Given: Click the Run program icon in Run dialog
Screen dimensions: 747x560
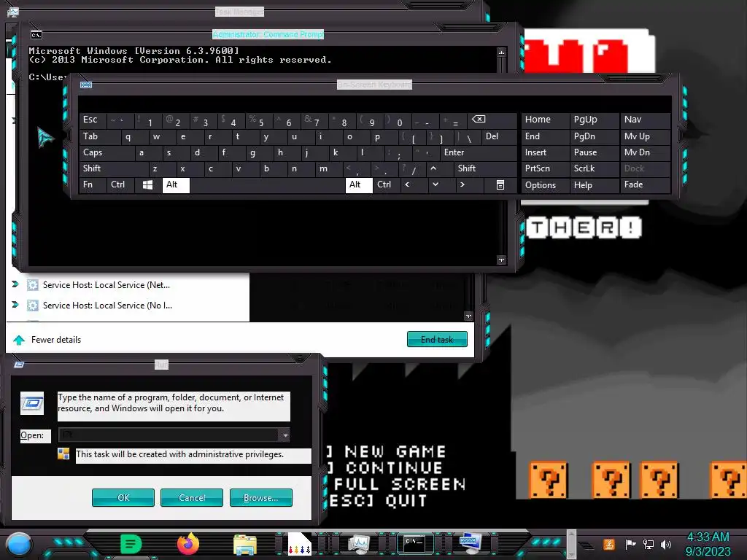Looking at the screenshot, I should (x=32, y=403).
